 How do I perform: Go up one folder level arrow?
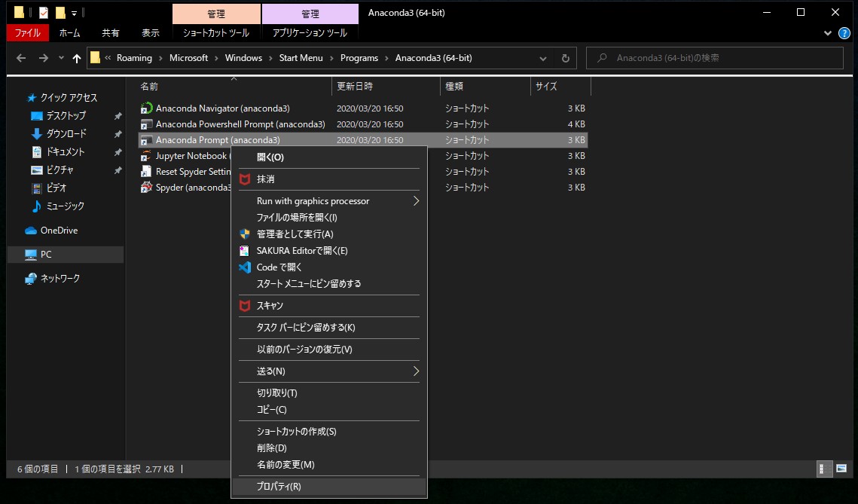(x=77, y=58)
